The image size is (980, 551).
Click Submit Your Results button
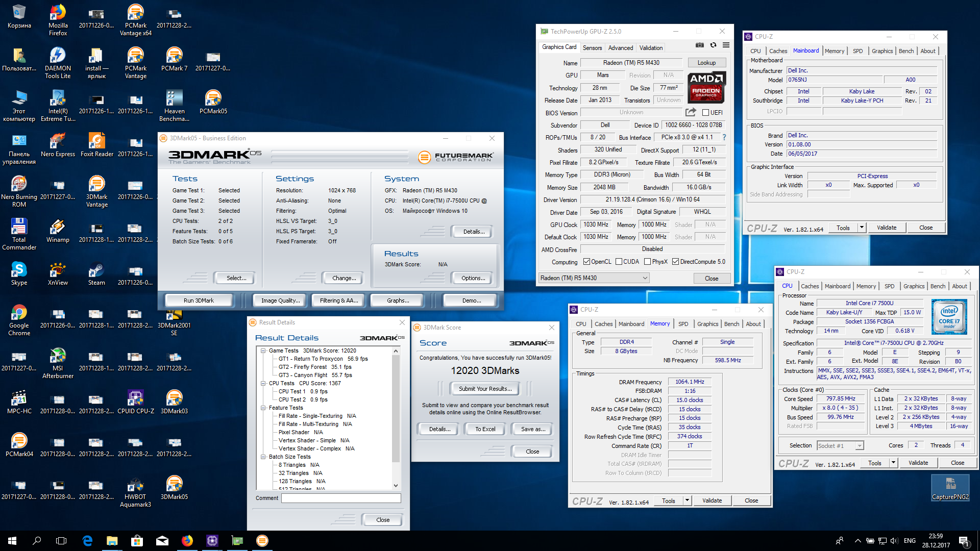click(x=485, y=389)
